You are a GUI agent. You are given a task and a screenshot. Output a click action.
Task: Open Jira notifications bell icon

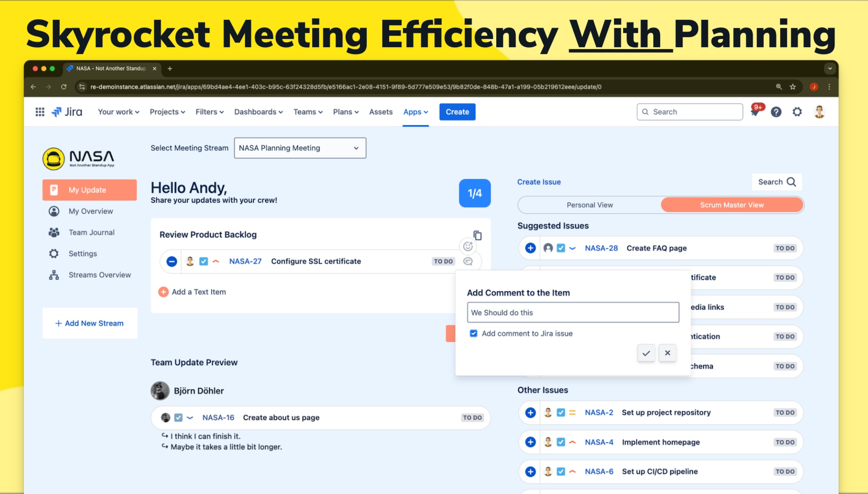coord(755,112)
